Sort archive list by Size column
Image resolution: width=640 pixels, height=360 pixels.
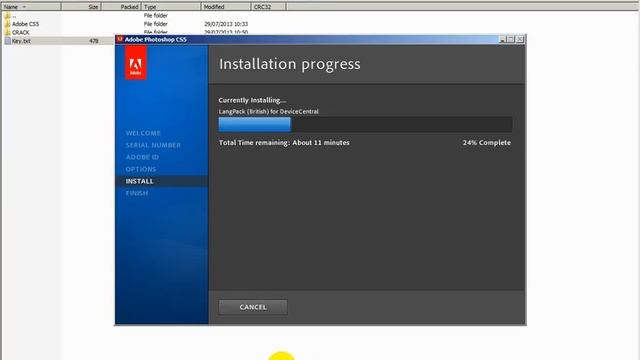pos(81,7)
